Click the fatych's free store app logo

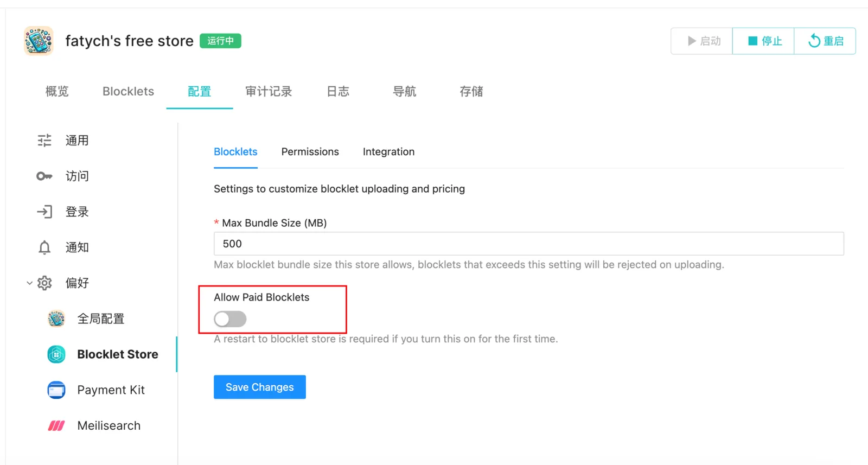point(39,41)
